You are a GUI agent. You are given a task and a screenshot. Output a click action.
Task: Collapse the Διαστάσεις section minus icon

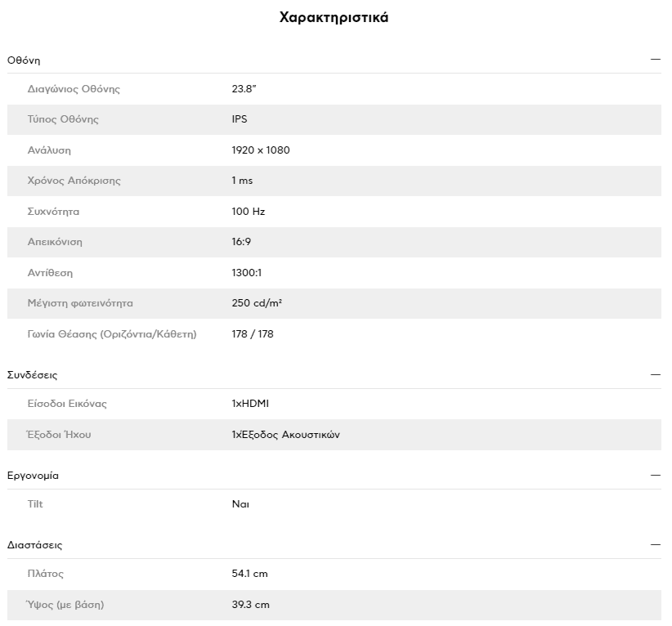pos(656,544)
